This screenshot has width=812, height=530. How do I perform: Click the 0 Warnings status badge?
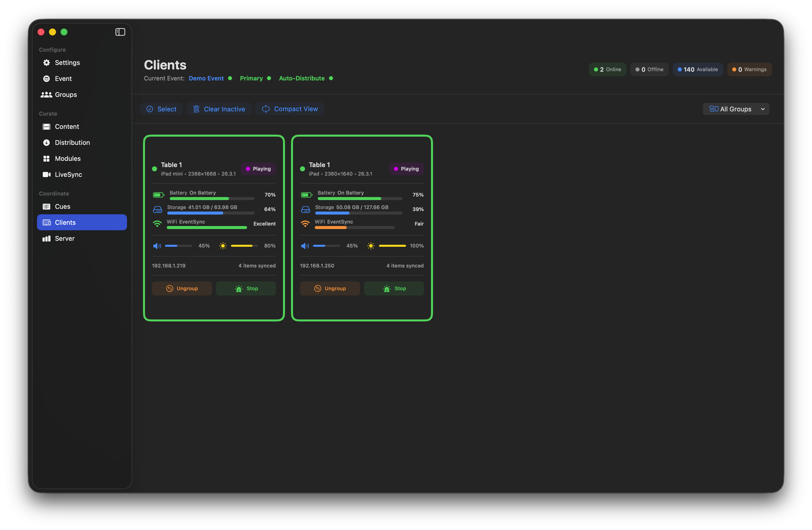tap(749, 69)
